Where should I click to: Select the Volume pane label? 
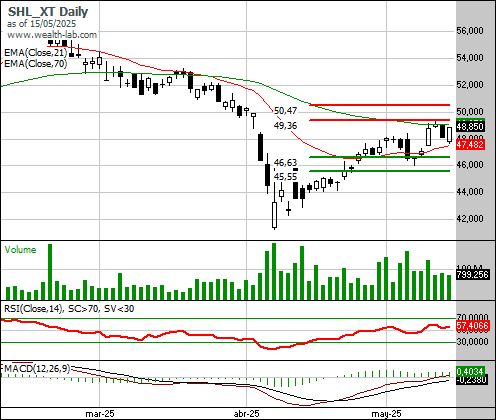coord(20,250)
